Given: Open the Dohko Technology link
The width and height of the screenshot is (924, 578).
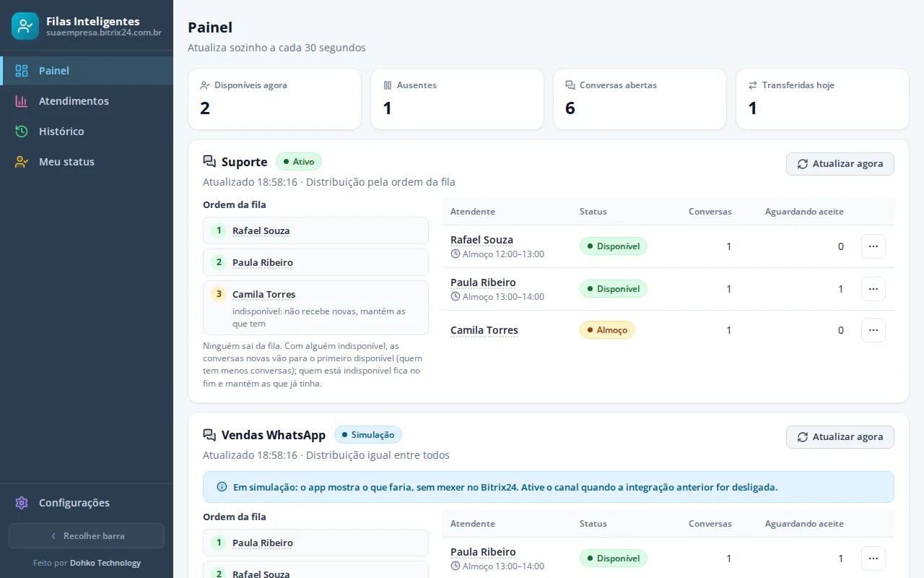Looking at the screenshot, I should coord(105,563).
